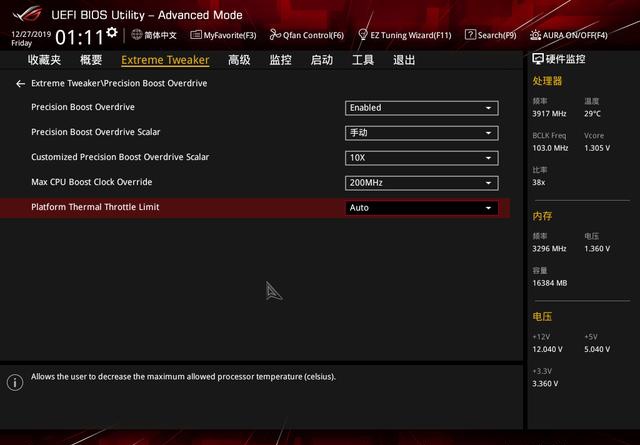Click the Max CPU Boost Clock Override label
The width and height of the screenshot is (640, 445).
coord(91,182)
